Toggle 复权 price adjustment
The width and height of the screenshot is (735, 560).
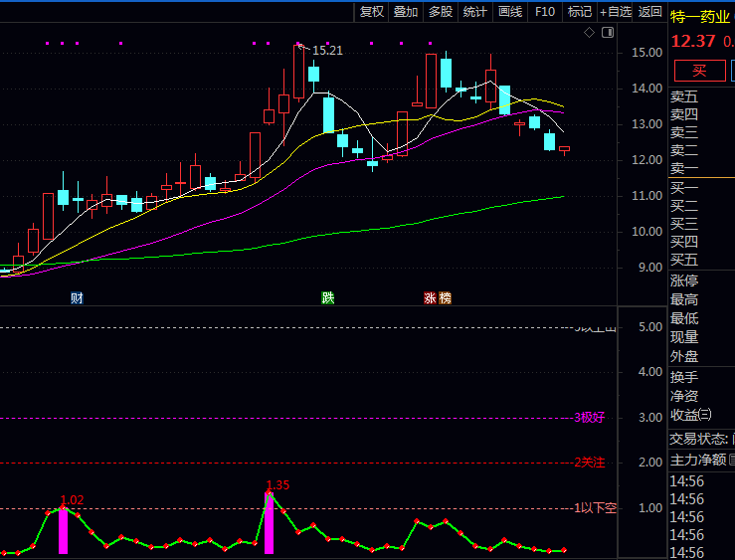(372, 12)
